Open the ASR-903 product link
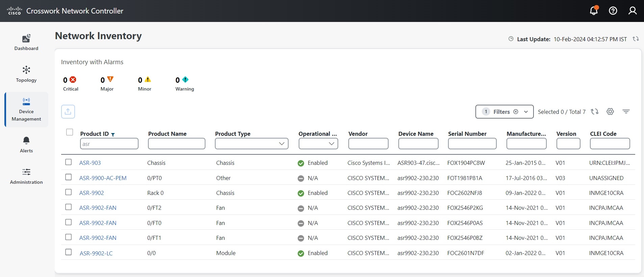The image size is (644, 277). (x=90, y=163)
